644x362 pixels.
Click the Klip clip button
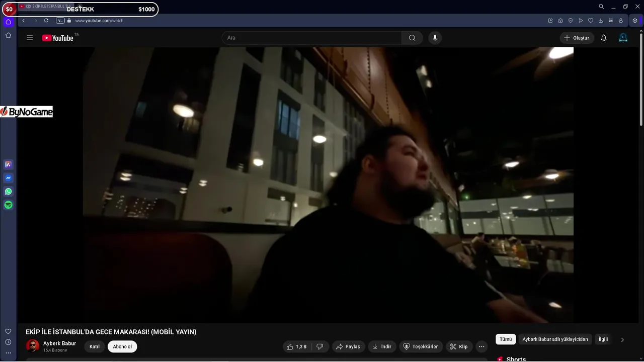[459, 346]
